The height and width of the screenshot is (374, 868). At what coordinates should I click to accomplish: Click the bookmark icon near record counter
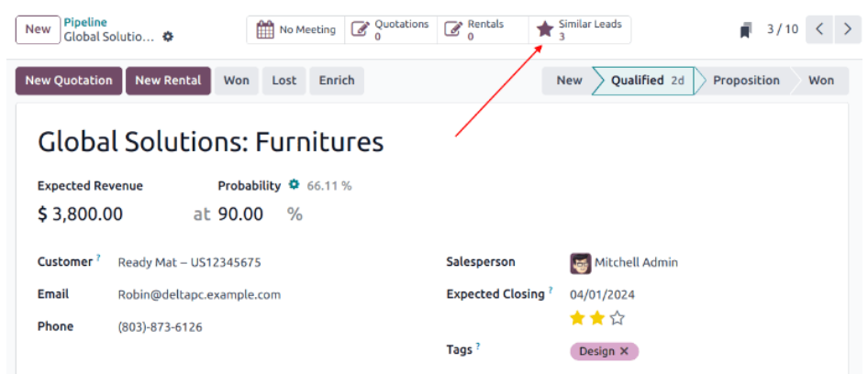pos(746,30)
